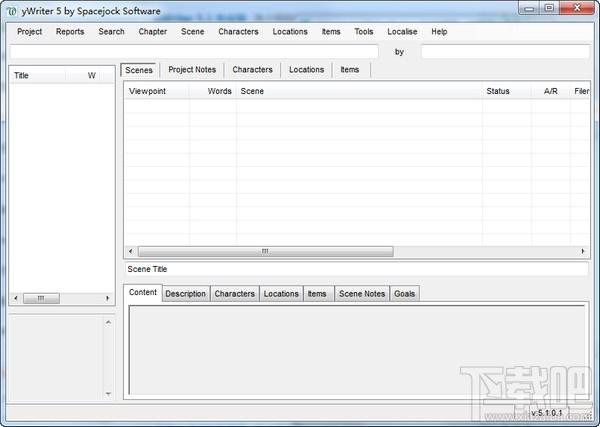
Task: Switch to lower Items tab
Action: pos(317,294)
